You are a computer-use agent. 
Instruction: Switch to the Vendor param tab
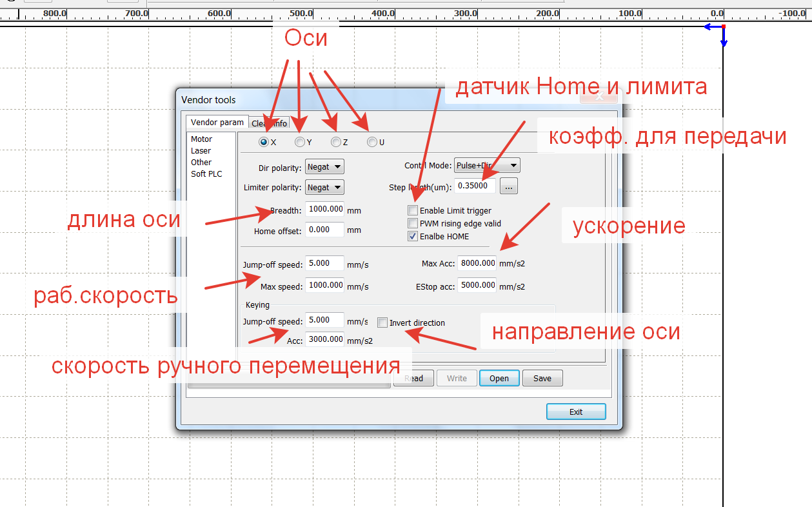(x=217, y=122)
